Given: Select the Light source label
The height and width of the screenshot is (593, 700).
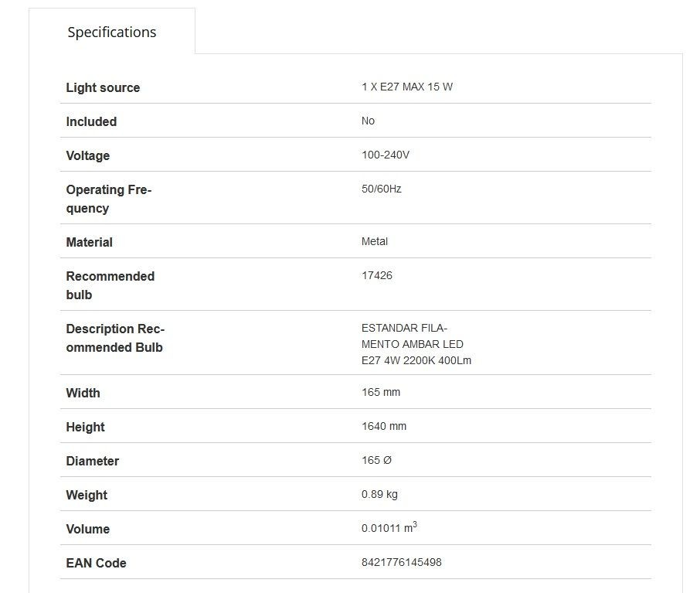Looking at the screenshot, I should point(103,87).
